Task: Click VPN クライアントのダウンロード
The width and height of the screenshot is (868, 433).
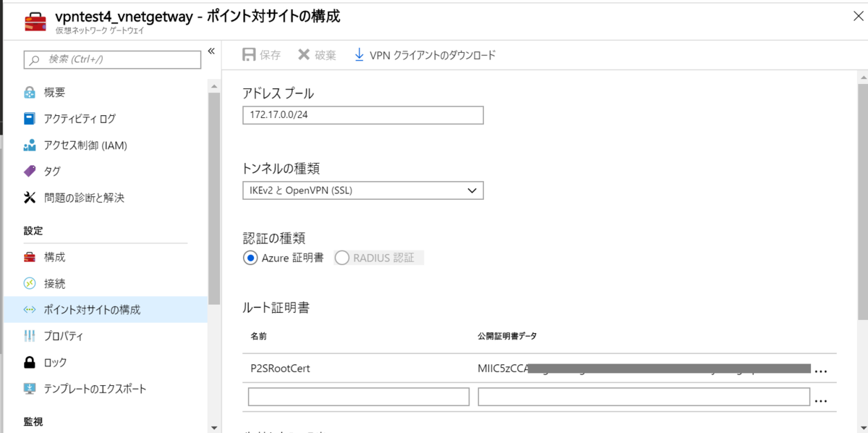Action: [433, 55]
